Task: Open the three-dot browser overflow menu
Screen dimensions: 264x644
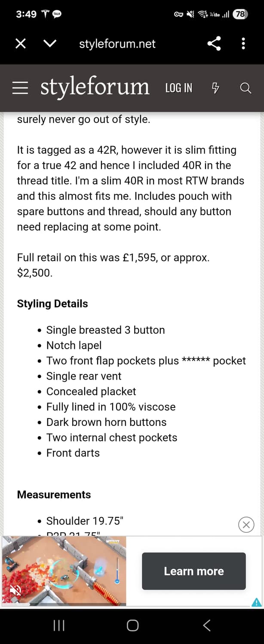Action: tap(243, 43)
